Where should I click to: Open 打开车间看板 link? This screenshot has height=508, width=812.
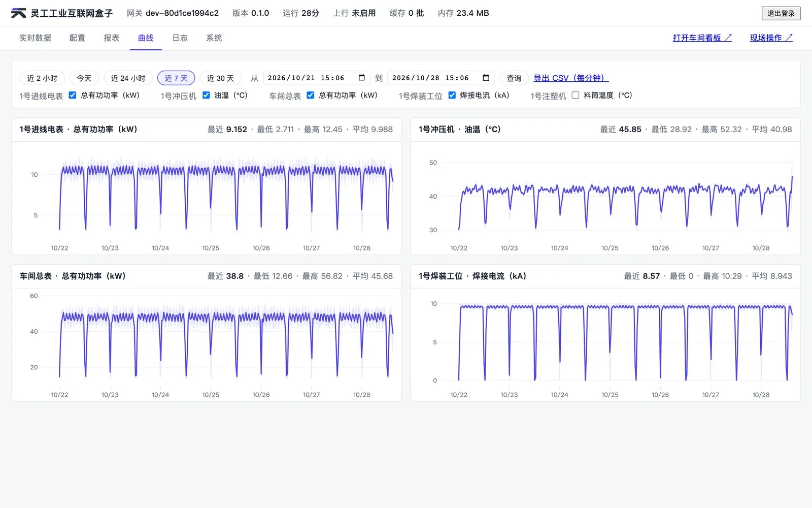(702, 38)
